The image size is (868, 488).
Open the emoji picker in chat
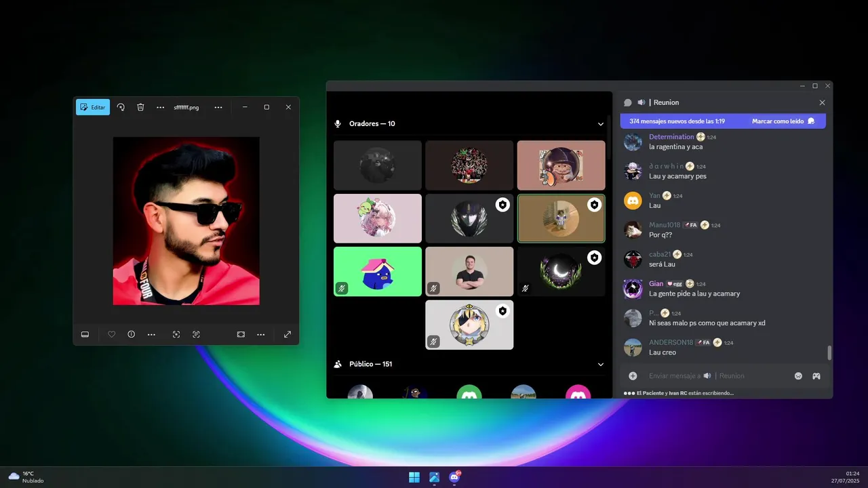pos(798,375)
